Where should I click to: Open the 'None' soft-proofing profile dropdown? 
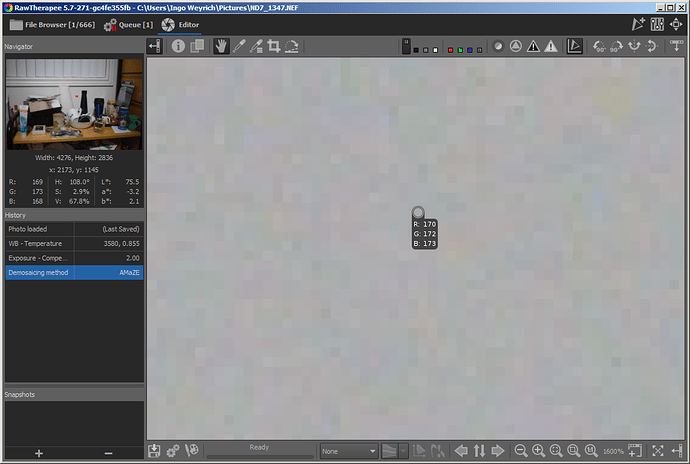[x=347, y=451]
